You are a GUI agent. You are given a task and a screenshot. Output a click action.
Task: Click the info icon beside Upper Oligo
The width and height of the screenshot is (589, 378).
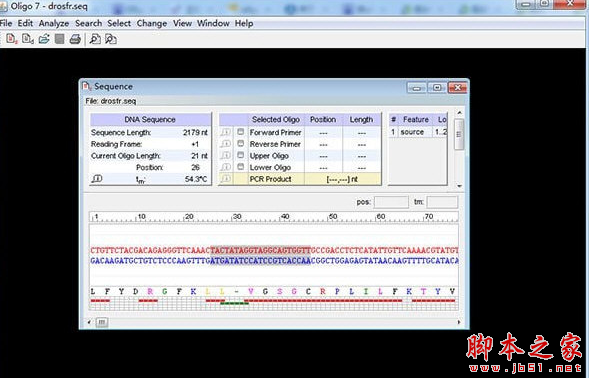225,155
